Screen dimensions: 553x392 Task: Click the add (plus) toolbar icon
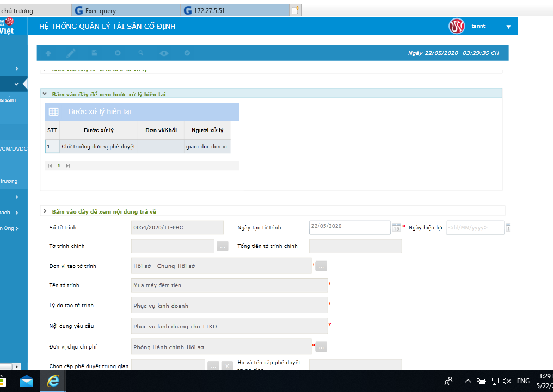pyautogui.click(x=48, y=53)
